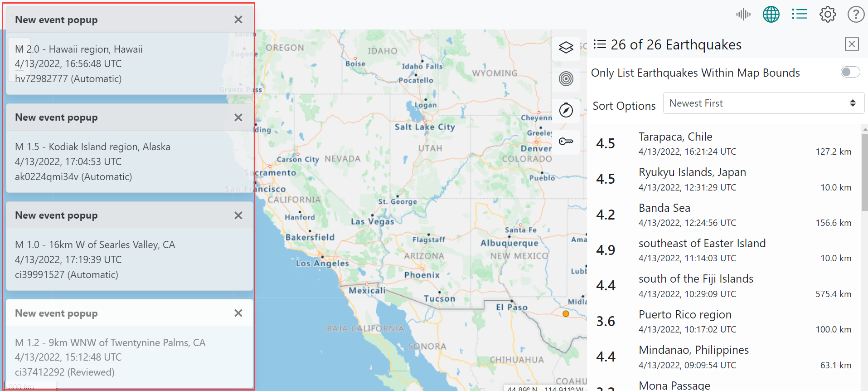
Task: Select southeast of Easter Island earthquake
Action: tap(723, 250)
